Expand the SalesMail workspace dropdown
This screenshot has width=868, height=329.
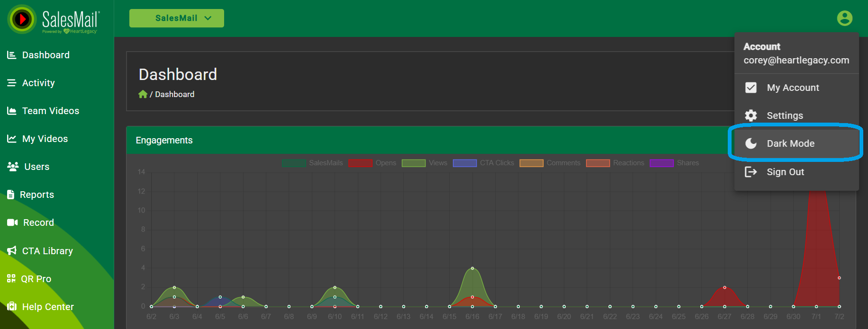click(x=176, y=18)
